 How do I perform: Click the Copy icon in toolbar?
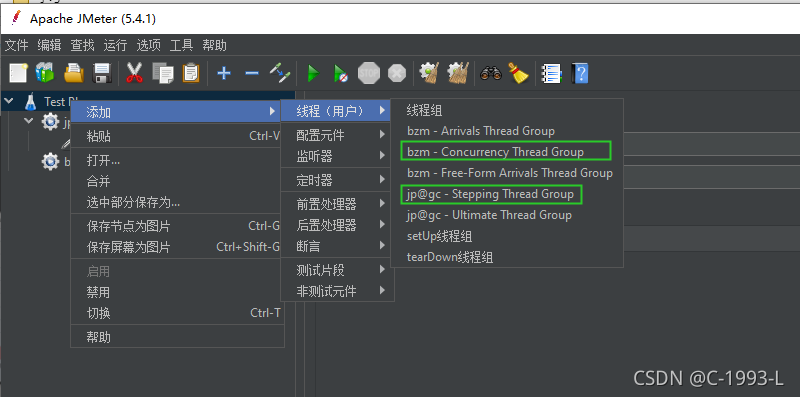pos(163,73)
